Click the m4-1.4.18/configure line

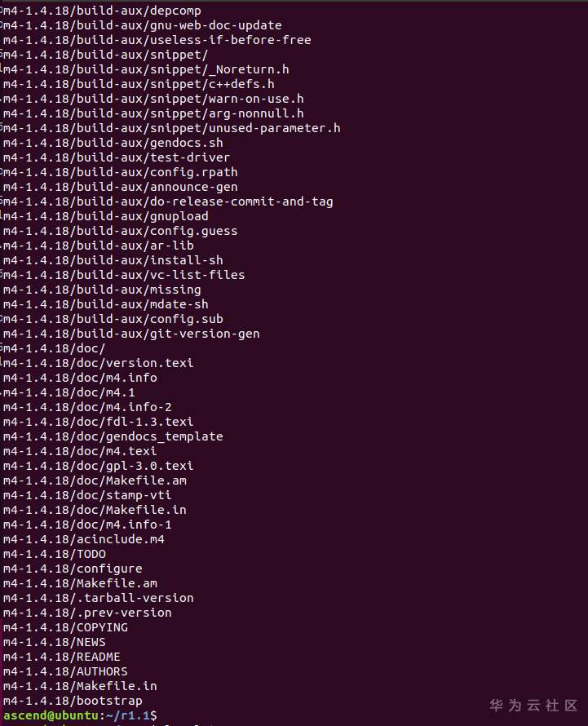pos(73,569)
